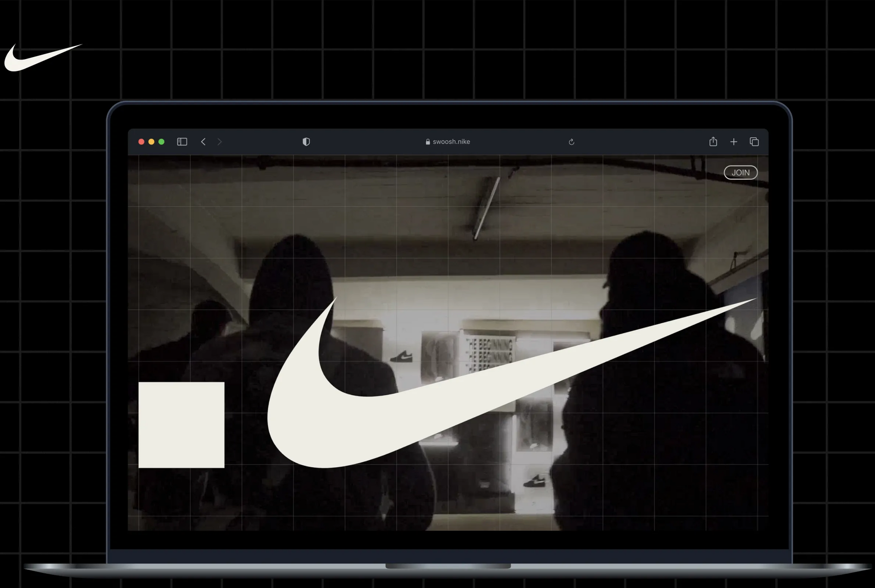
Task: Close the window with the red button
Action: [141, 142]
